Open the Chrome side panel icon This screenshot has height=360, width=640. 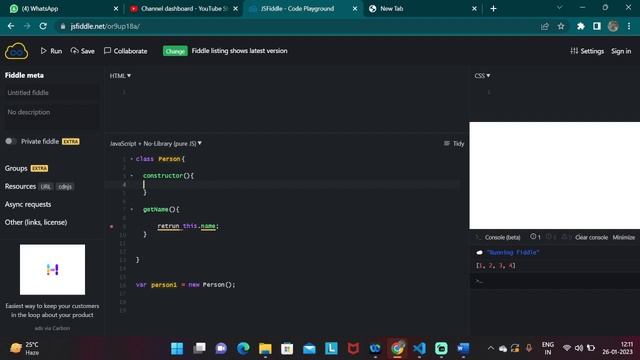coord(597,26)
